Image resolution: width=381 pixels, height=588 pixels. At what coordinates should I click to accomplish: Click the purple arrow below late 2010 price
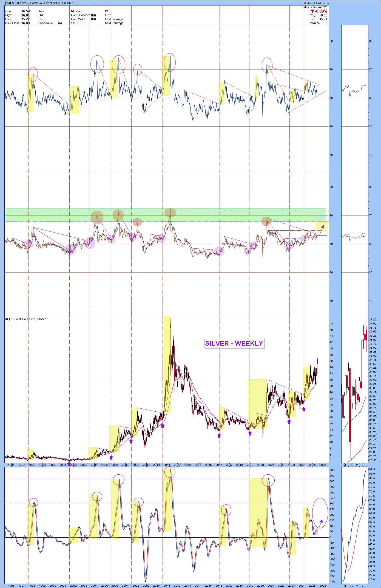pyautogui.click(x=163, y=425)
